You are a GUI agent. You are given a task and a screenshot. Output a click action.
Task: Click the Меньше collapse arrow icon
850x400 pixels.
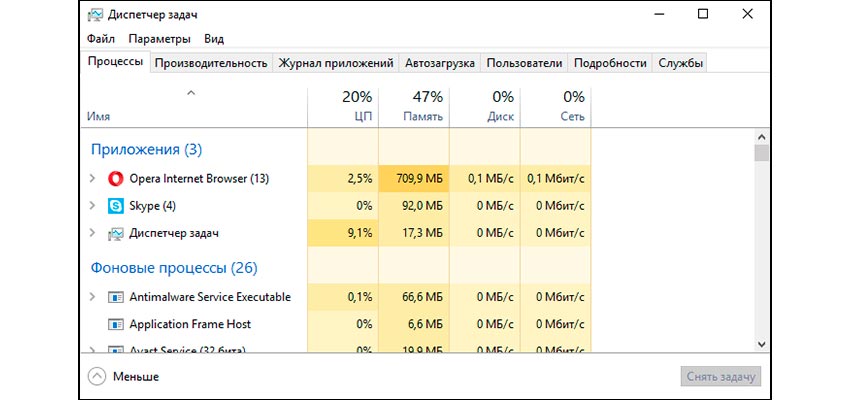tap(97, 377)
